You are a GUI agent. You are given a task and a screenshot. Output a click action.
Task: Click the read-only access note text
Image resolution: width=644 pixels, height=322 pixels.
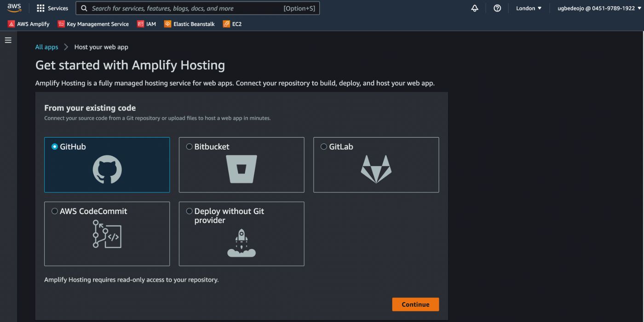tap(131, 279)
